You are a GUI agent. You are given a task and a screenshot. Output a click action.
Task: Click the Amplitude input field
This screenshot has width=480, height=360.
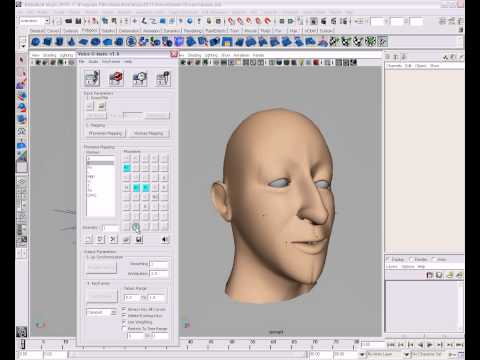159,273
